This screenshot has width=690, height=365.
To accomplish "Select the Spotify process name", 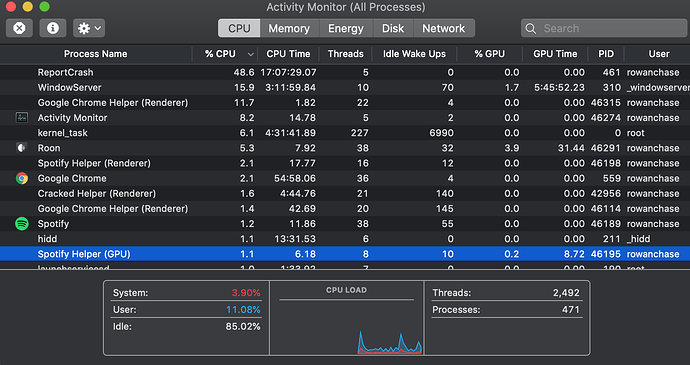I will point(53,224).
